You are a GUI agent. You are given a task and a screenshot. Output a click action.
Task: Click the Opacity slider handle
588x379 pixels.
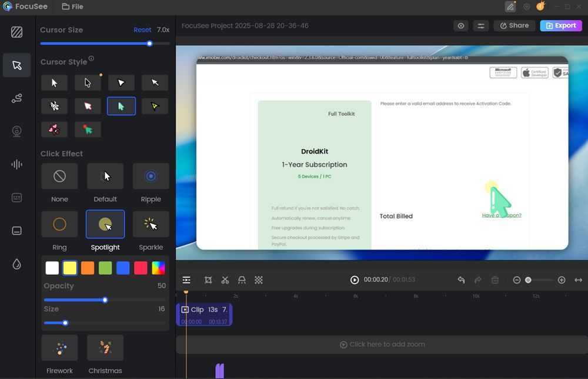coord(105,300)
